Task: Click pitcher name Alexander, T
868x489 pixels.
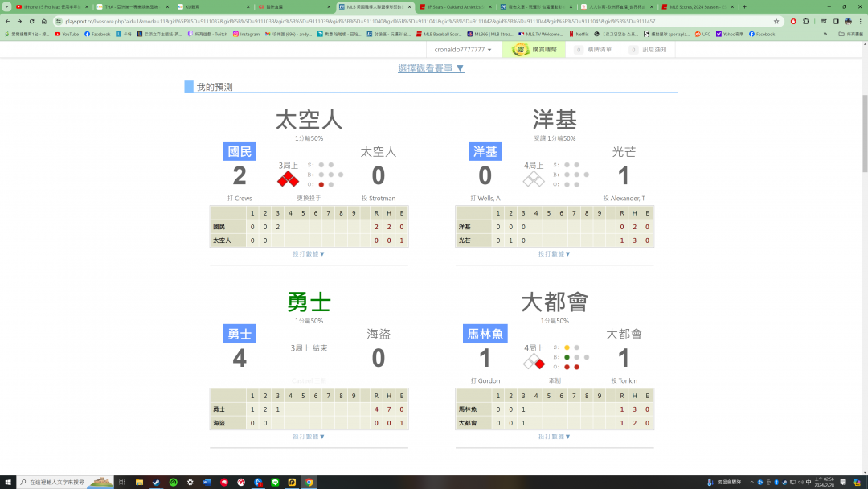Action: click(x=628, y=199)
